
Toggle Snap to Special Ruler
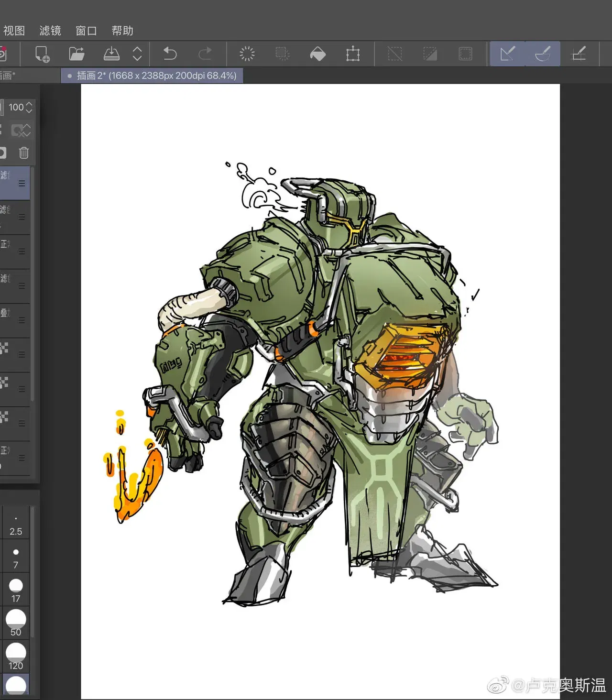click(543, 54)
